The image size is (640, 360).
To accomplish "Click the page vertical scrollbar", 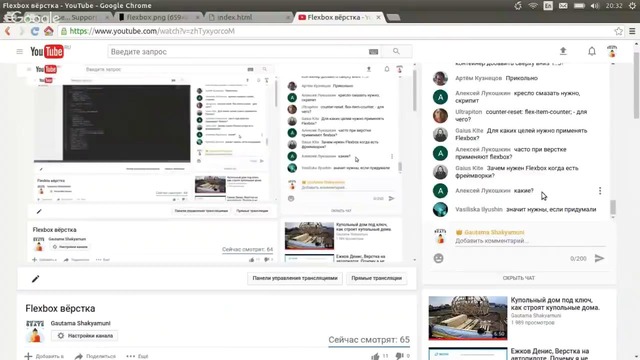I will pyautogui.click(x=636, y=85).
